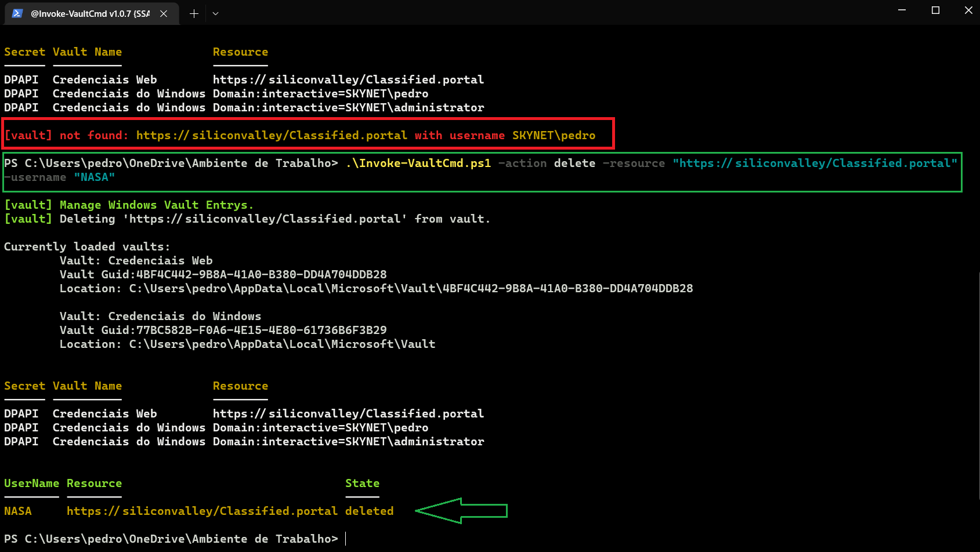
Task: Click the top 'Vault Name' column header
Action: click(x=87, y=52)
